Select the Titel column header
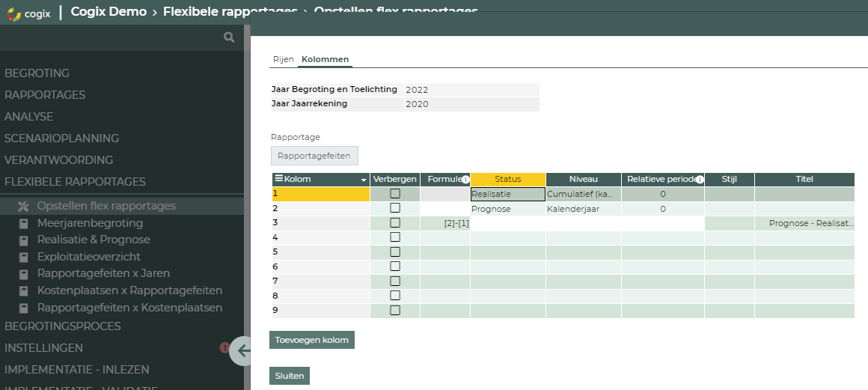The height and width of the screenshot is (390, 868). [x=804, y=180]
